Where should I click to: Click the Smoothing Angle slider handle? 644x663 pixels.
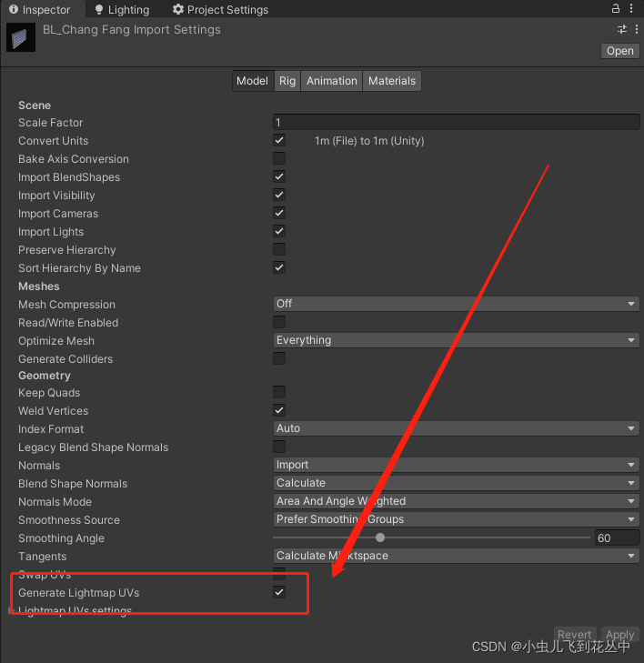tap(380, 537)
